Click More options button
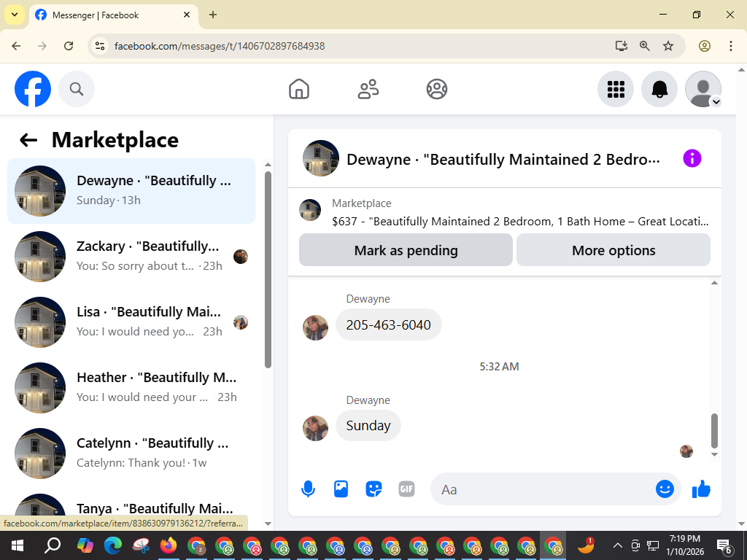 [x=614, y=250]
